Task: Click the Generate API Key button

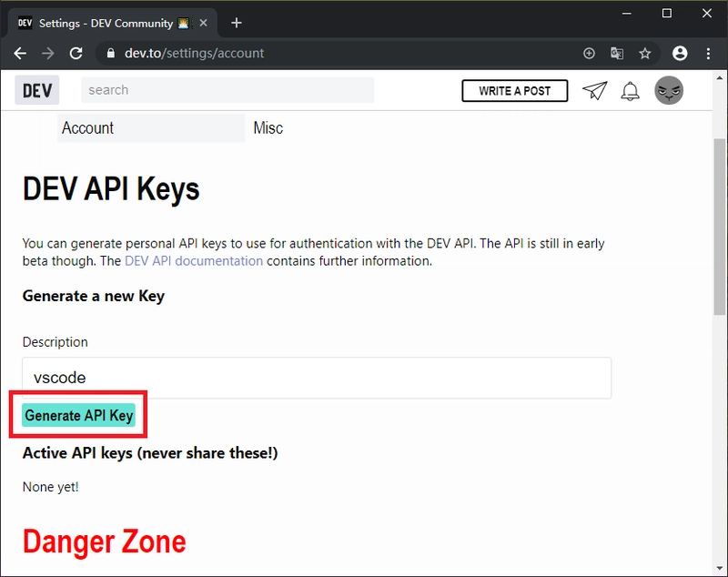Action: pos(78,415)
